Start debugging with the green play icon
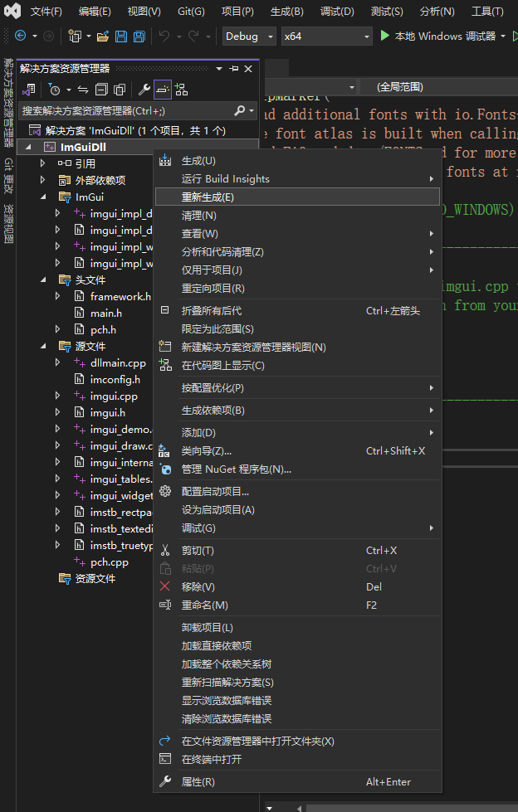The width and height of the screenshot is (518, 812). 384,36
